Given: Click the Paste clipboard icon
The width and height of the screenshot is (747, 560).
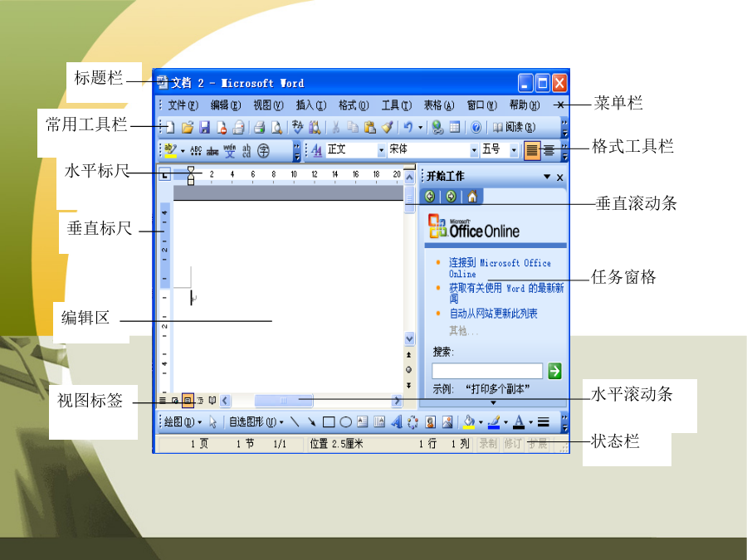Looking at the screenshot, I should click(369, 127).
